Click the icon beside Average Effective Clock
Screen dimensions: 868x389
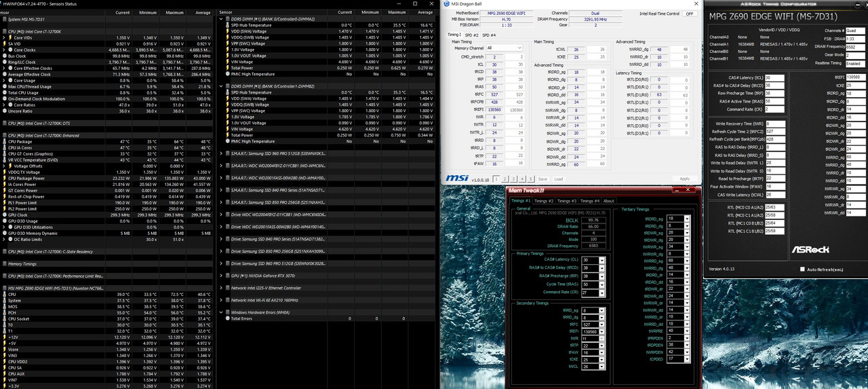[5, 74]
